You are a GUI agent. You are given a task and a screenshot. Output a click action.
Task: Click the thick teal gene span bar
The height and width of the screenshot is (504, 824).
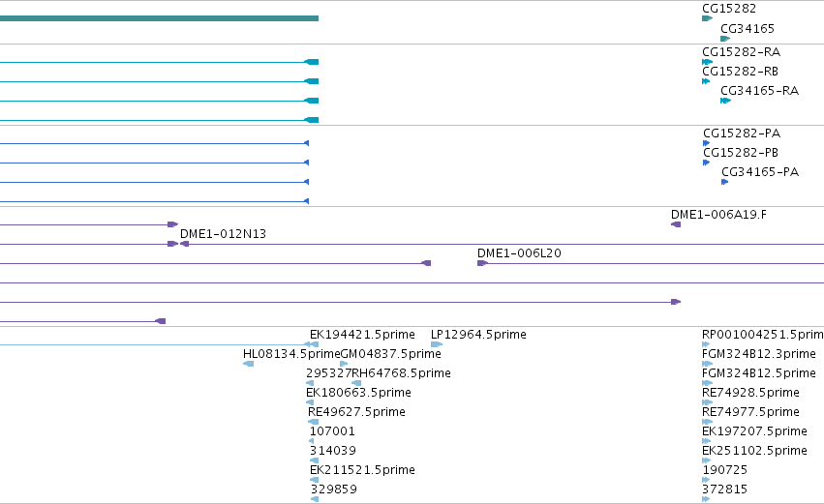159,18
